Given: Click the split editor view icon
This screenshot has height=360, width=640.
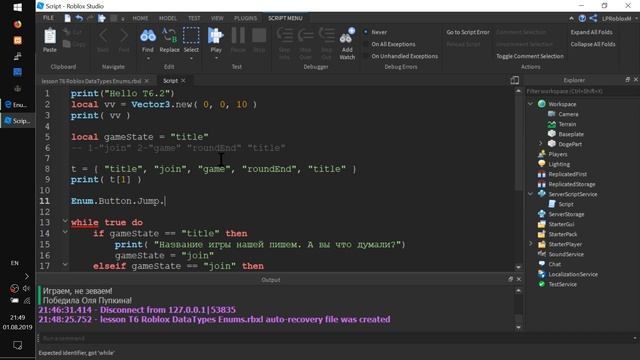Looking at the screenshot, I should [x=515, y=80].
